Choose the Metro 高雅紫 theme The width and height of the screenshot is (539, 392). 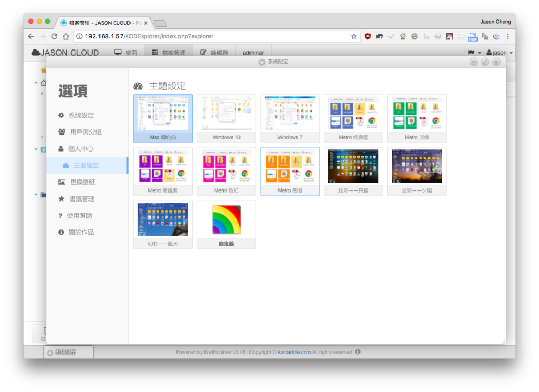tap(163, 172)
